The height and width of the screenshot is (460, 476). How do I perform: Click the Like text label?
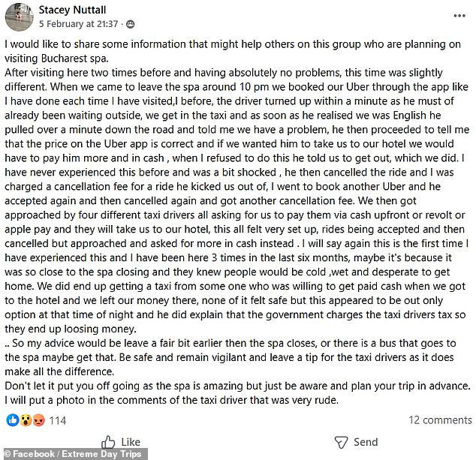(x=131, y=442)
